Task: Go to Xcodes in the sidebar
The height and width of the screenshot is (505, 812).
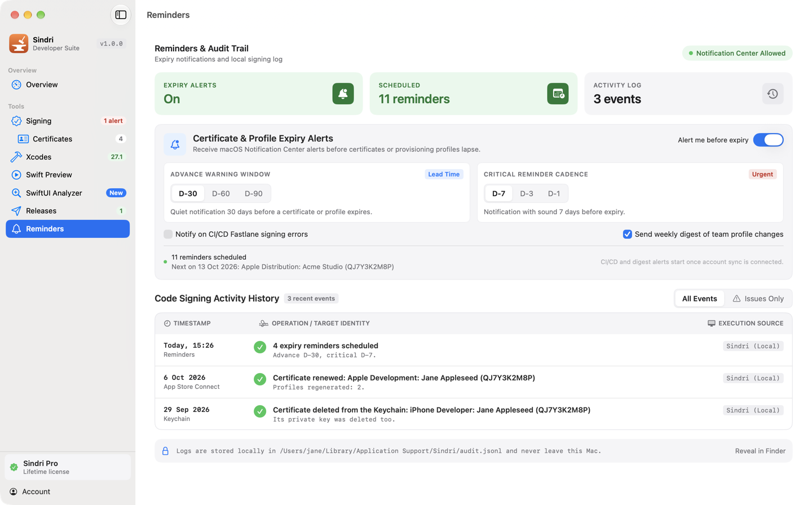Action: [x=68, y=157]
